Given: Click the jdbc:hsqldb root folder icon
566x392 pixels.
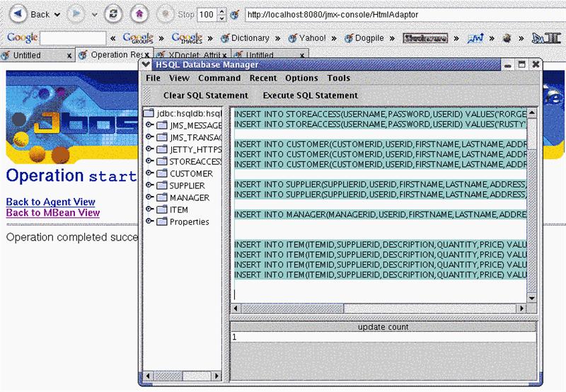Looking at the screenshot, I should click(149, 113).
